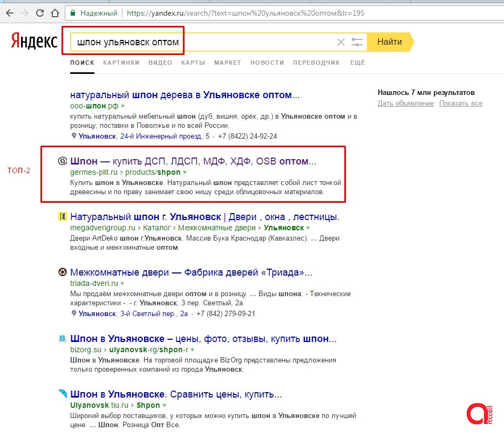Image resolution: width=504 pixels, height=438 pixels.
Task: Click the Яндекс logo
Action: (x=34, y=41)
